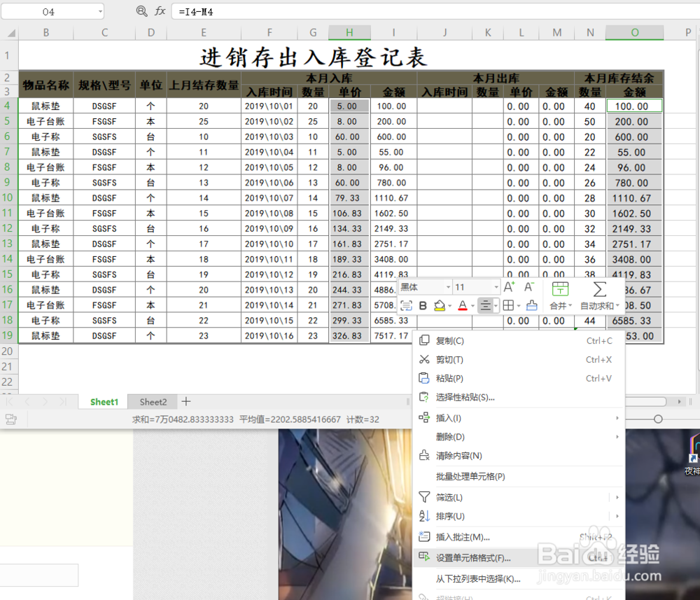Open 删除(D) submenu in context menu
This screenshot has height=600, width=700.
[518, 437]
